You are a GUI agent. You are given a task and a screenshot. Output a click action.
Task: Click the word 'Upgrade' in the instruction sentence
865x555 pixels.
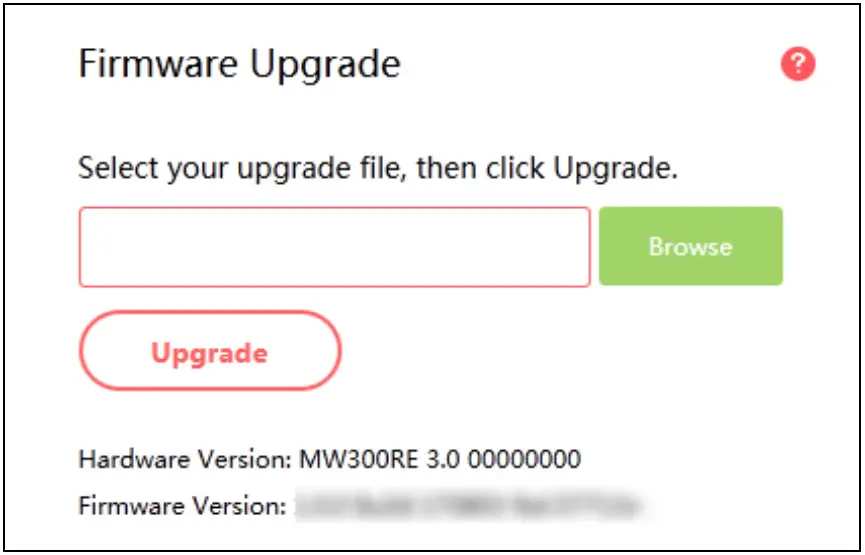pyautogui.click(x=615, y=168)
